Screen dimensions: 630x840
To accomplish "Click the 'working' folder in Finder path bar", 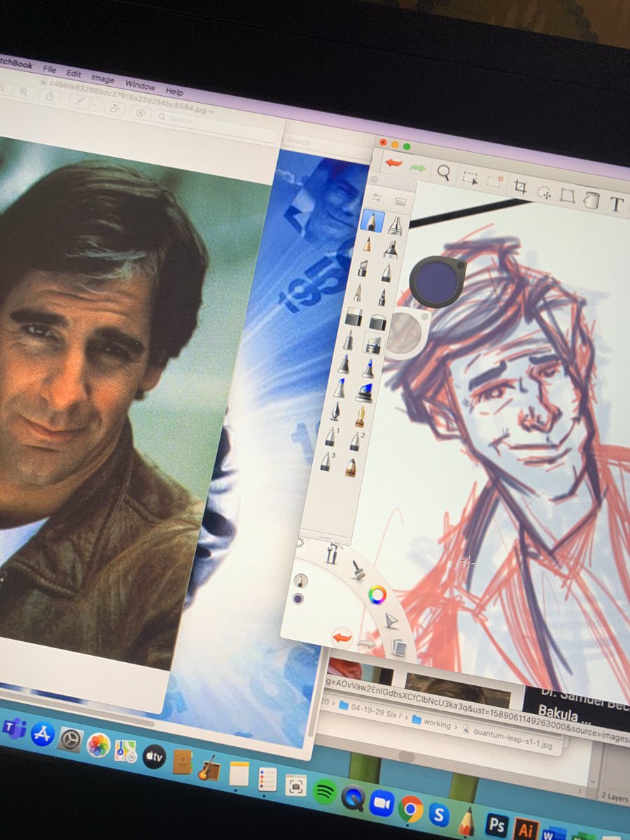I will point(431,723).
